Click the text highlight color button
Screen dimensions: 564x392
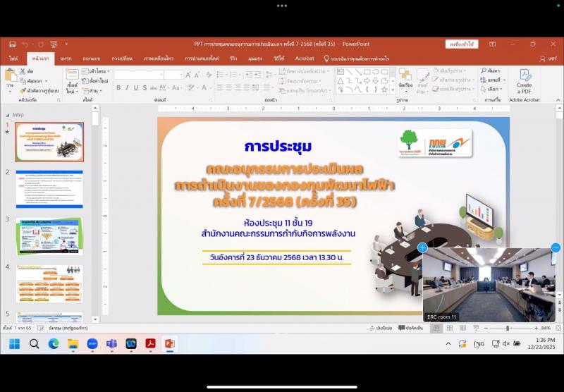[191, 87]
